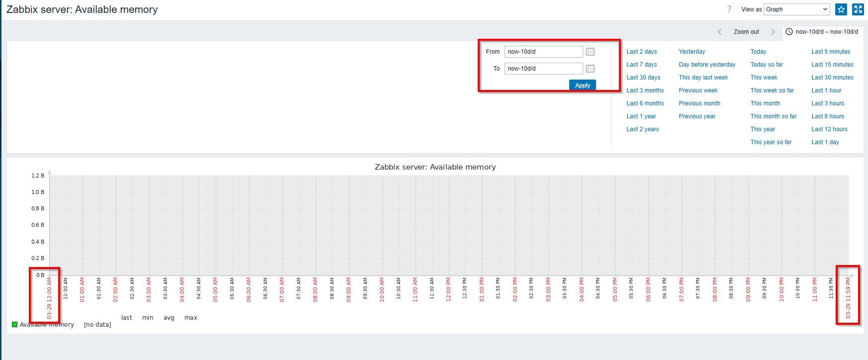Shift time range back with left arrow

coord(719,32)
